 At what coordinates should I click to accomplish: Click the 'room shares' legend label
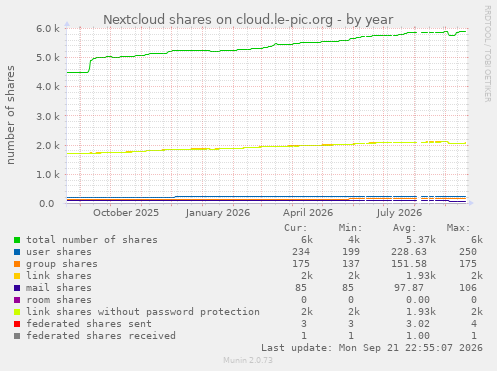tap(59, 300)
